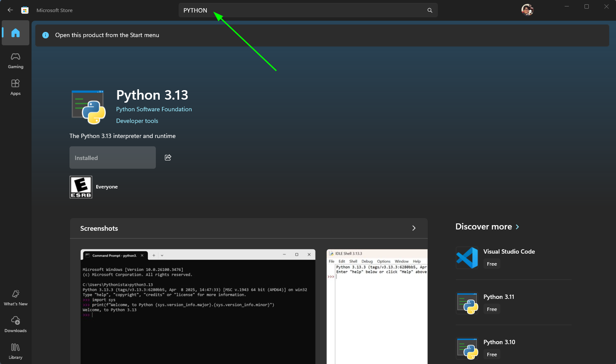Screen dimensions: 616x364
Task: Click the back arrow in the title bar
Action: click(10, 10)
